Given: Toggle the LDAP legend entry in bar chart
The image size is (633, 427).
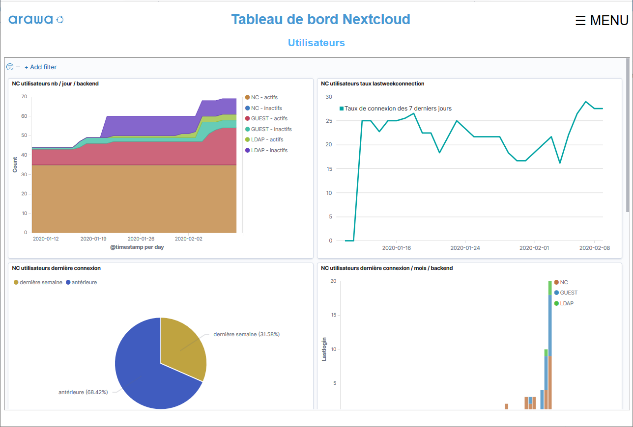Looking at the screenshot, I should click(564, 303).
